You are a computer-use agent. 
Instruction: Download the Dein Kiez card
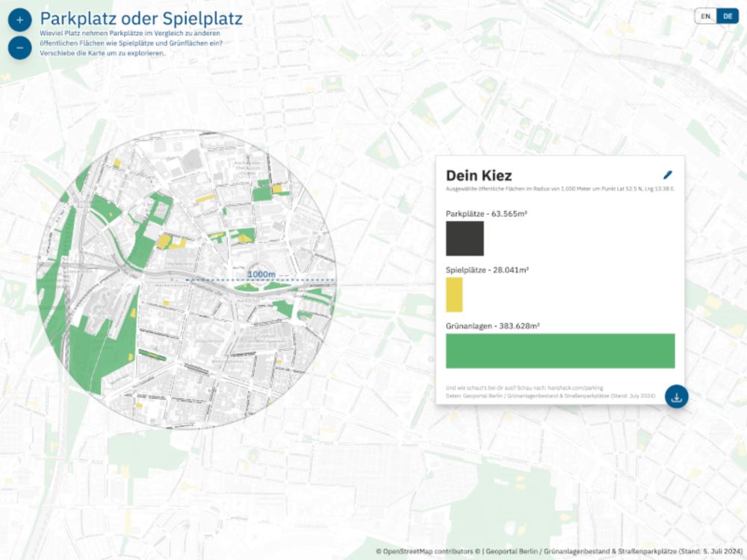677,396
